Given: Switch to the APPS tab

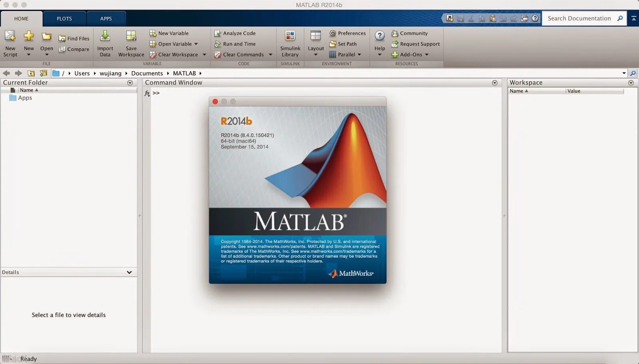Looking at the screenshot, I should 106,19.
